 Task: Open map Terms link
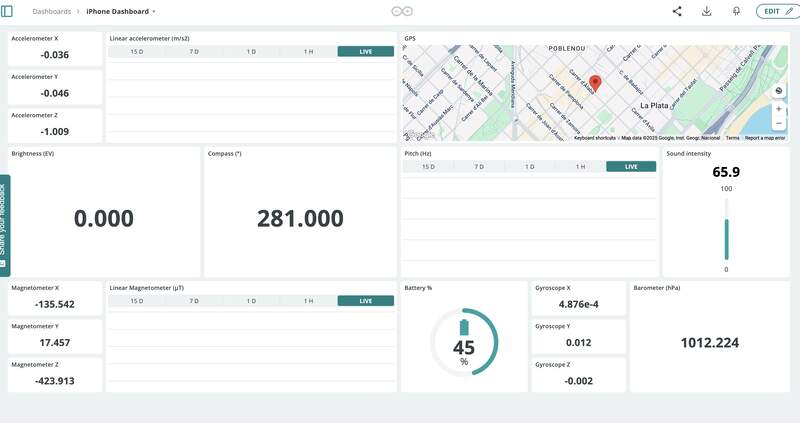(733, 138)
